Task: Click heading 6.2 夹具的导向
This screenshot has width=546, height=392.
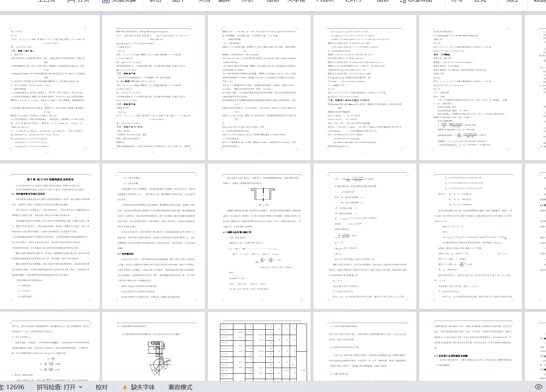Action: click(x=125, y=254)
